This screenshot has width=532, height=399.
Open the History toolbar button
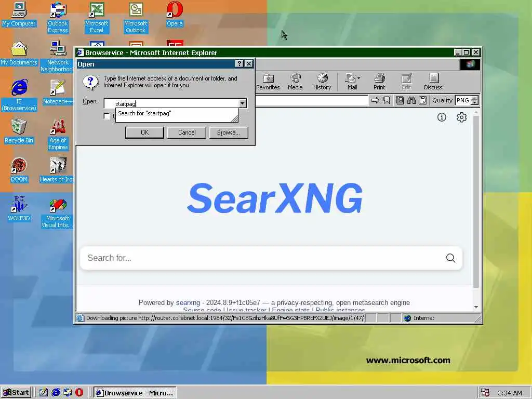pyautogui.click(x=322, y=82)
